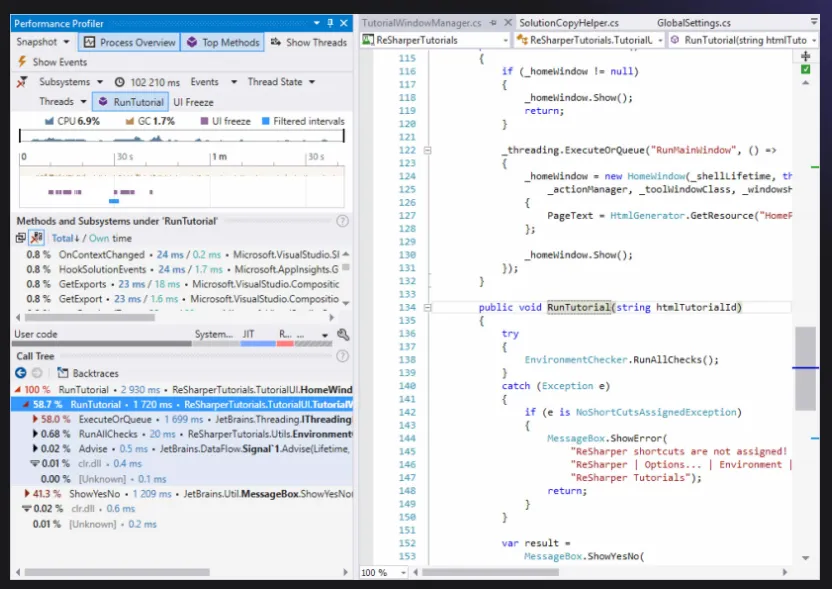Open the Snapshot dropdown
832x589 pixels.
click(43, 42)
